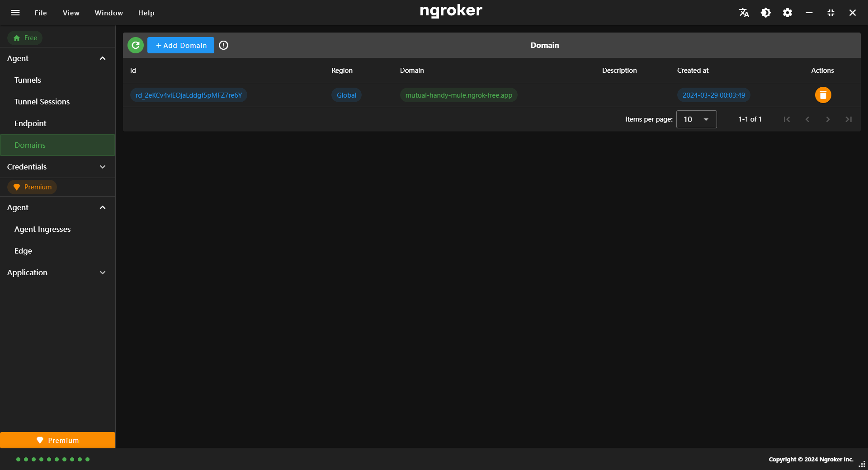Click the Actions column header
This screenshot has width=868, height=470.
(x=822, y=70)
